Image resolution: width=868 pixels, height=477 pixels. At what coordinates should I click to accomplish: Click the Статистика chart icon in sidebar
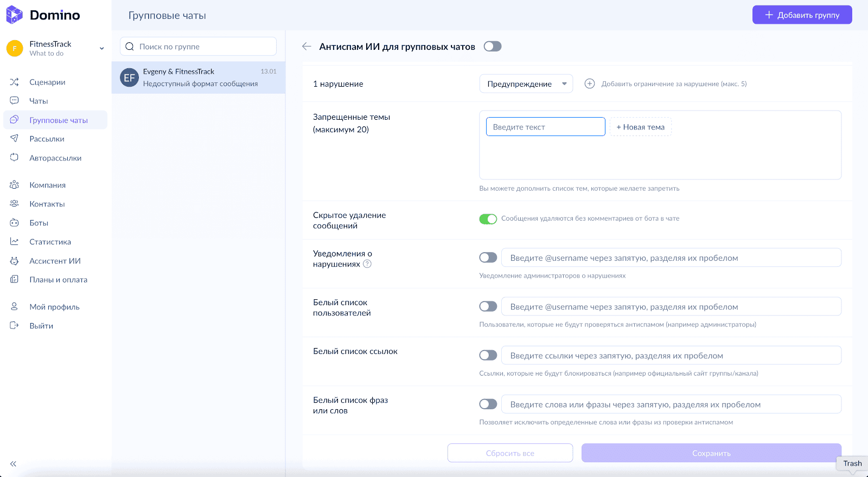coord(15,242)
